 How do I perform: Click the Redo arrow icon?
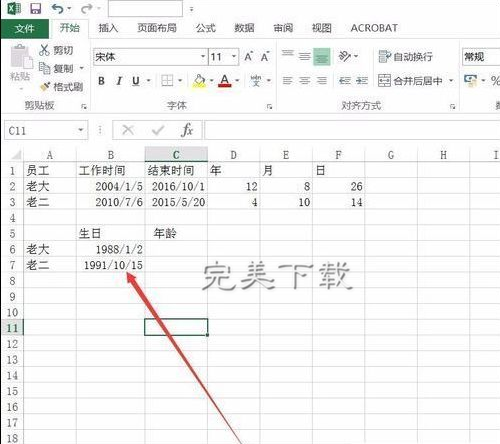click(87, 9)
